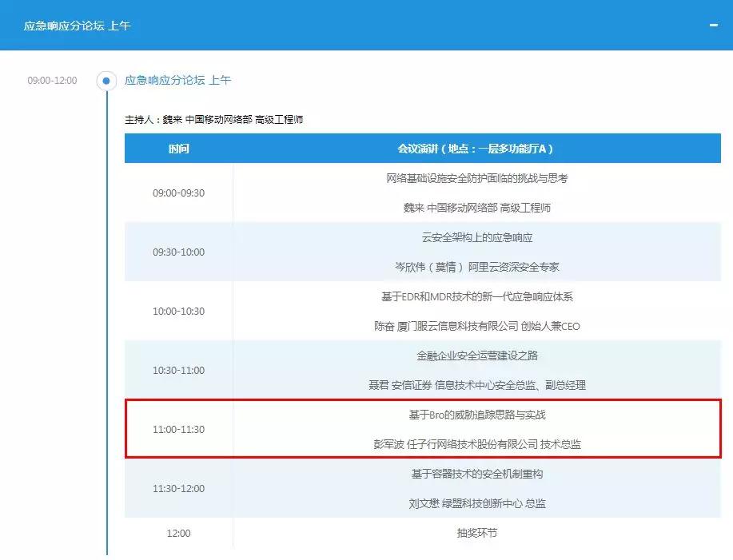Select the circular timeline marker dot

(x=106, y=81)
